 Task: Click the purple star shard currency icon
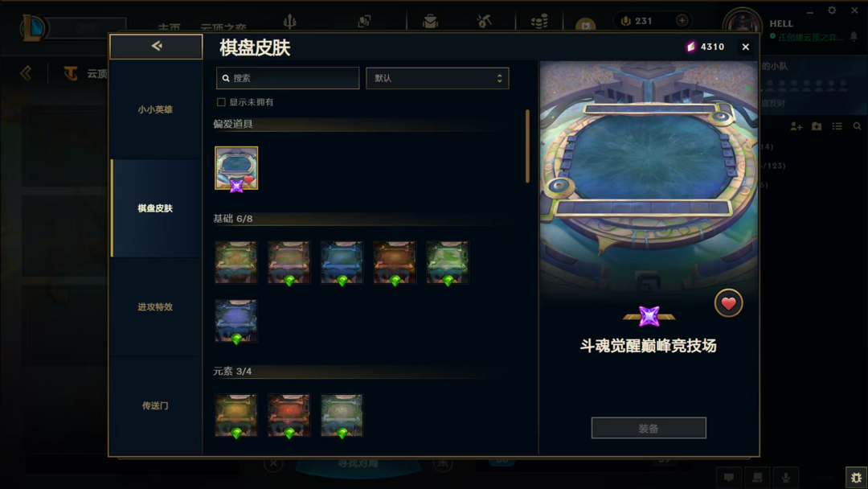(x=690, y=47)
